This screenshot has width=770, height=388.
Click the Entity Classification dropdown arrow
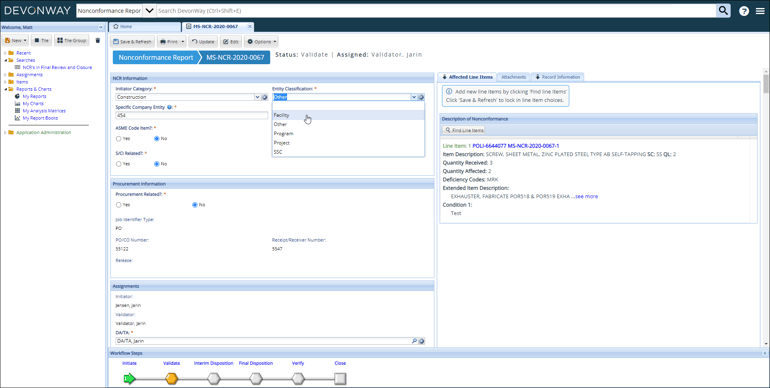click(x=414, y=97)
